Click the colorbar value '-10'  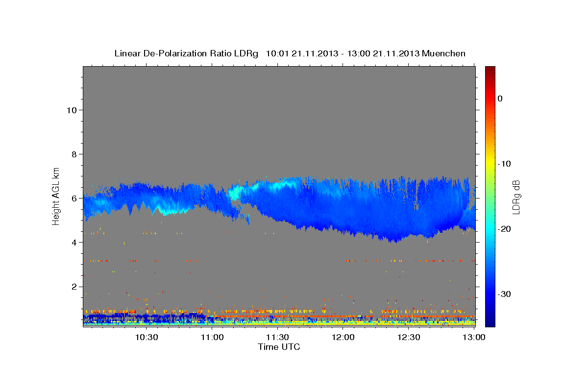(x=505, y=164)
